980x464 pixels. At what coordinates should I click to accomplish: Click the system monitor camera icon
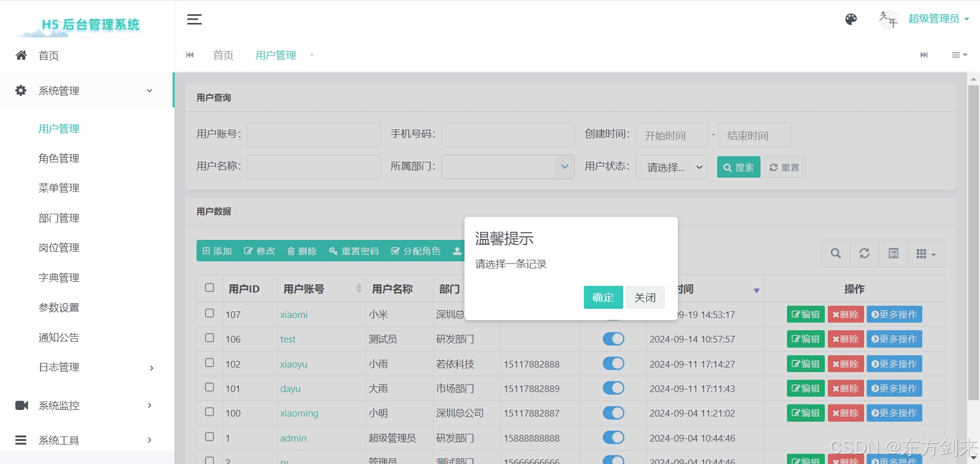coord(21,405)
